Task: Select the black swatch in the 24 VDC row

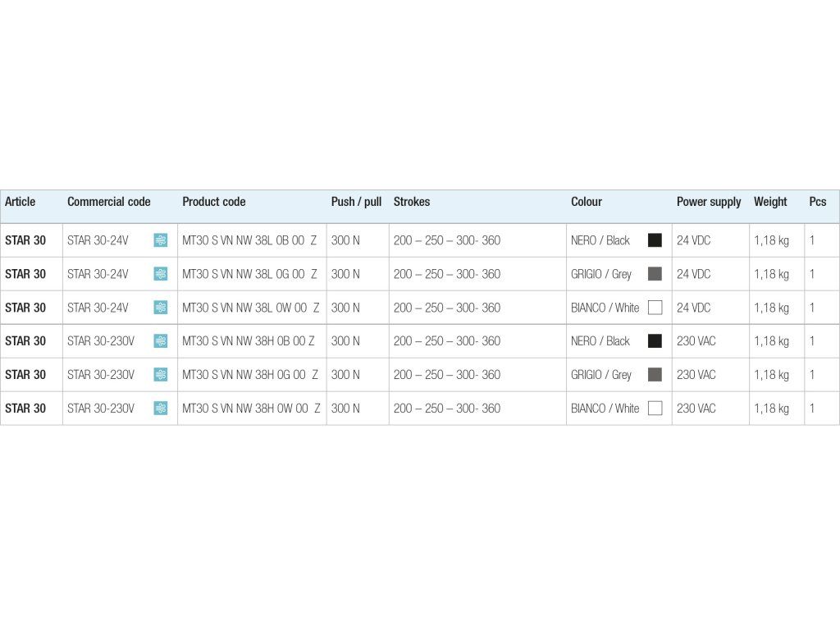Action: (x=655, y=240)
